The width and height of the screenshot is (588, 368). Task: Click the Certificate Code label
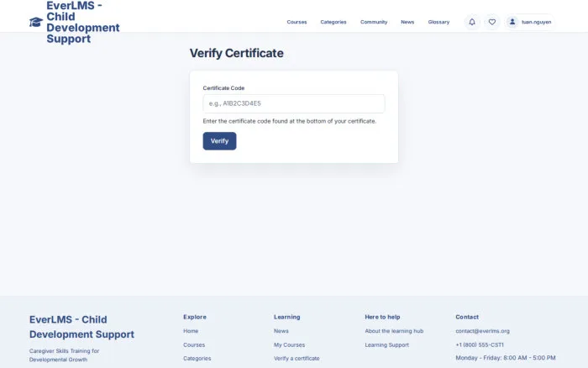click(x=223, y=88)
